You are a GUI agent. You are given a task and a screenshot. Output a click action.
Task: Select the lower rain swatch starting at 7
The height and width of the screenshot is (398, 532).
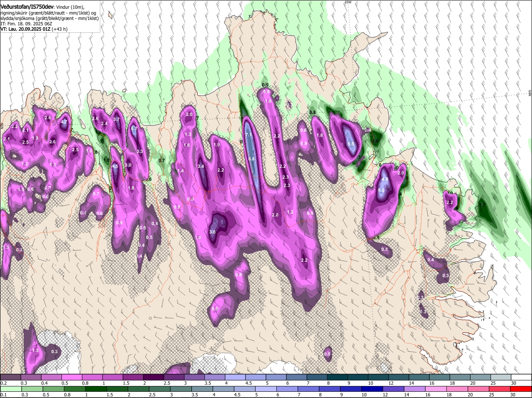(309, 389)
